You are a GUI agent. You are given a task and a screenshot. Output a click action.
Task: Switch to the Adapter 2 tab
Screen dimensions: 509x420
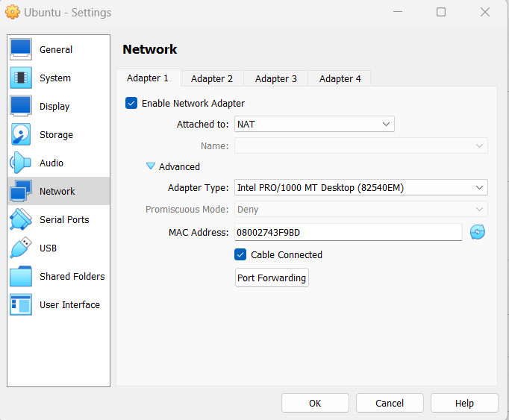coord(212,78)
